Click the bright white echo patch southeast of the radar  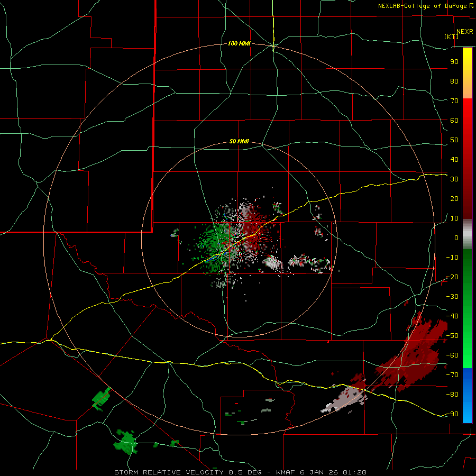[x=272, y=262]
